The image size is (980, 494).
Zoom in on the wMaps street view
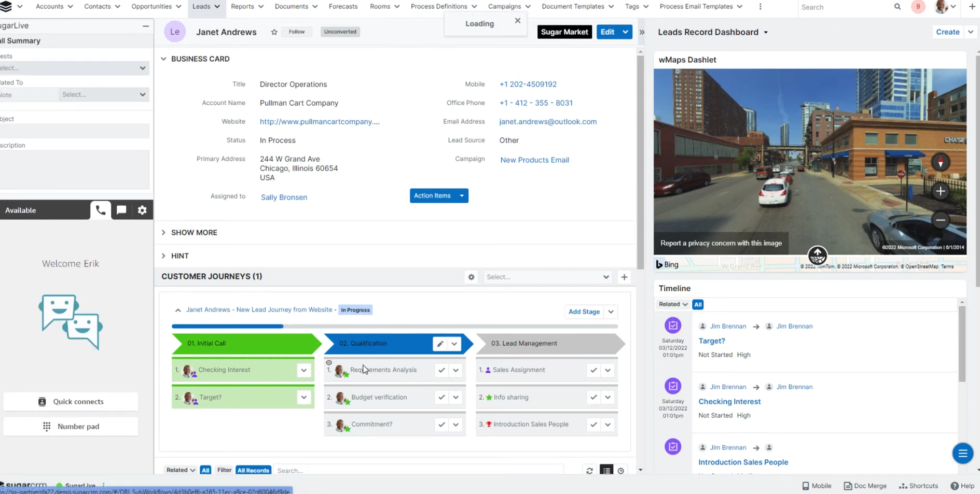click(x=940, y=191)
